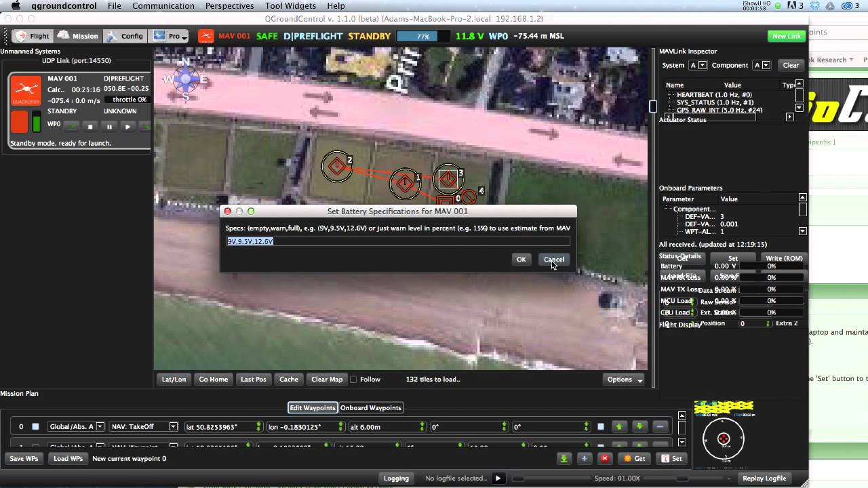The width and height of the screenshot is (868, 488).
Task: Toggle waypoint 0 current checkbox
Action: click(x=35, y=427)
